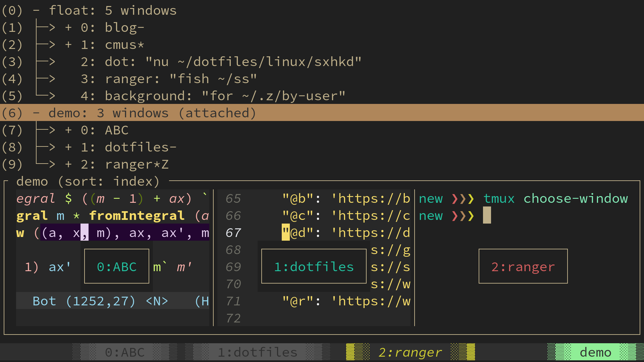Switch to the 2:ranger status bar tab
The image size is (644, 362).
coord(411,352)
